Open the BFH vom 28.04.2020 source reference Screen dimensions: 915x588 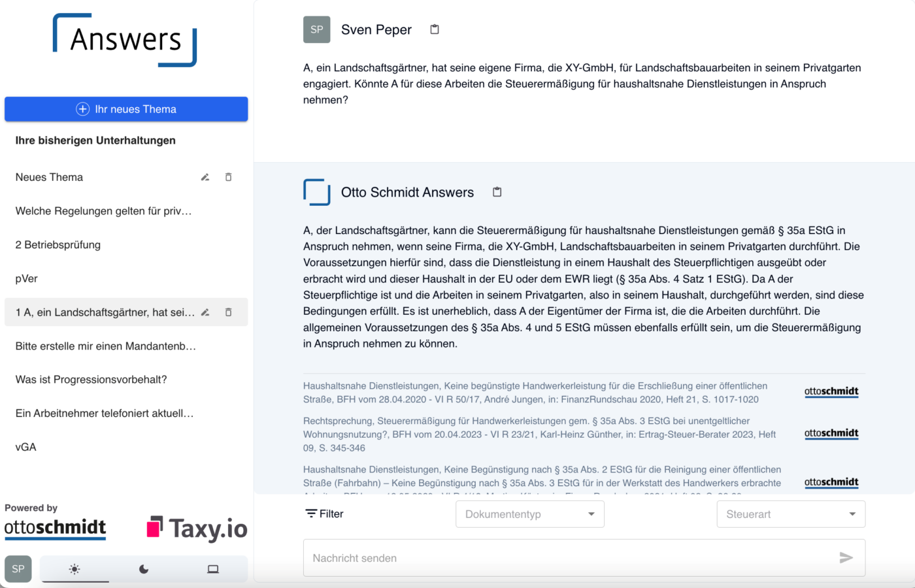536,393
